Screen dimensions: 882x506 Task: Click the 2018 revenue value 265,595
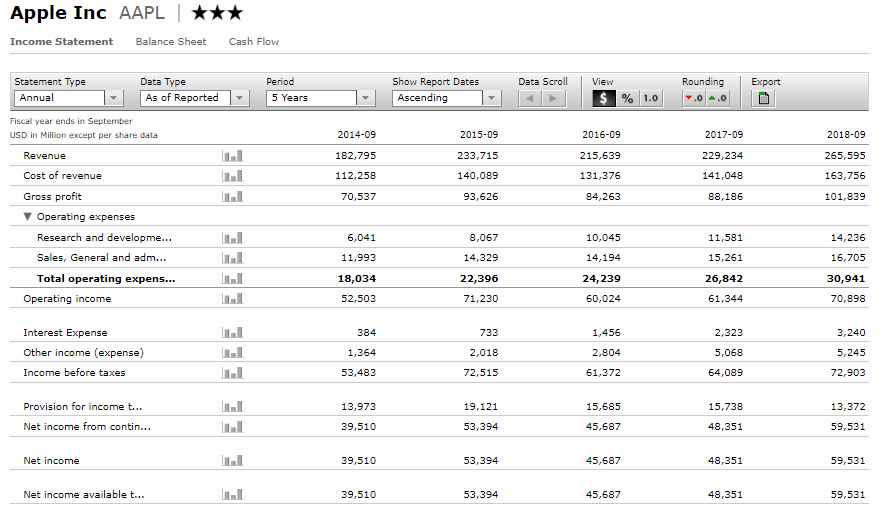(x=845, y=156)
